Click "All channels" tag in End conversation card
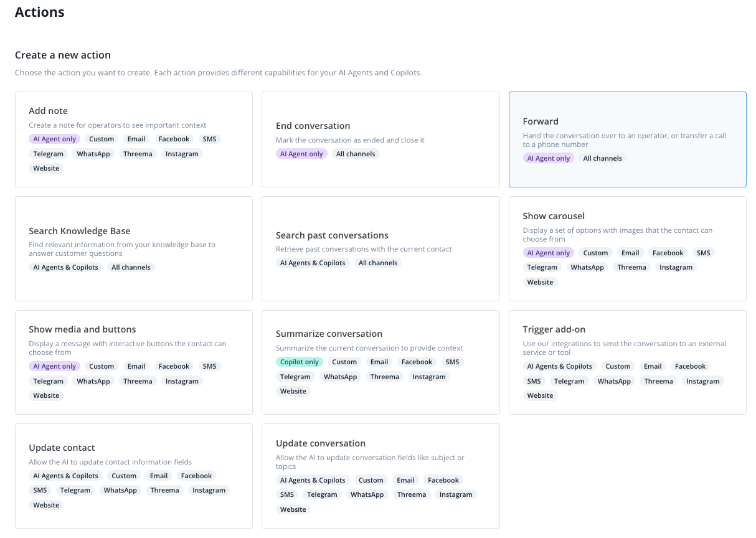Image resolution: width=756 pixels, height=538 pixels. coord(356,154)
